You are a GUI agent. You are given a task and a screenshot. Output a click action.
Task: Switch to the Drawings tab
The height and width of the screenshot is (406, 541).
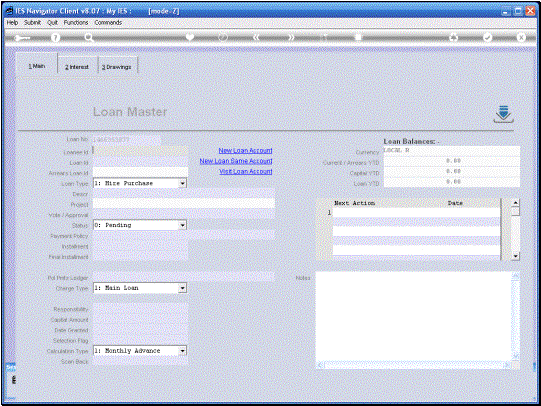117,67
